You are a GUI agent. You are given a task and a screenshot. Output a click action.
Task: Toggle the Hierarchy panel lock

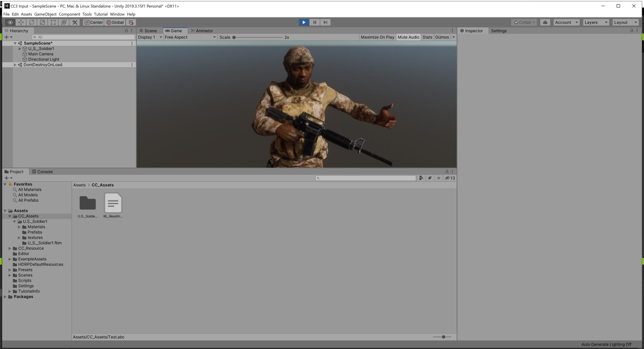[126, 31]
